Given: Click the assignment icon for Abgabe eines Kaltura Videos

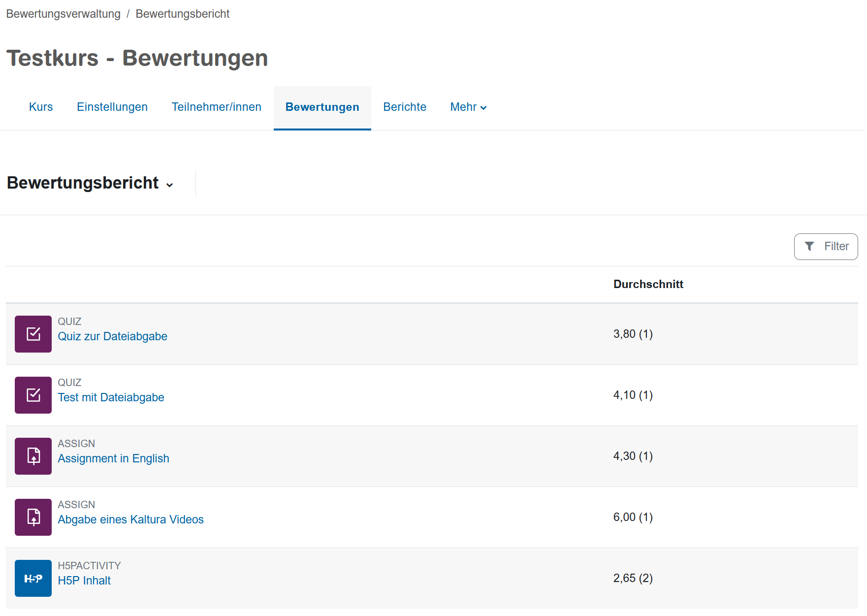Looking at the screenshot, I should pyautogui.click(x=33, y=517).
